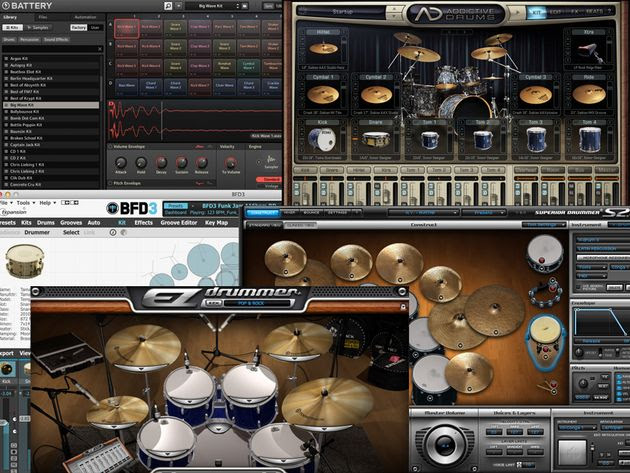Click the BFD3 info circle icon beside Link
630x473 pixels.
(x=113, y=232)
